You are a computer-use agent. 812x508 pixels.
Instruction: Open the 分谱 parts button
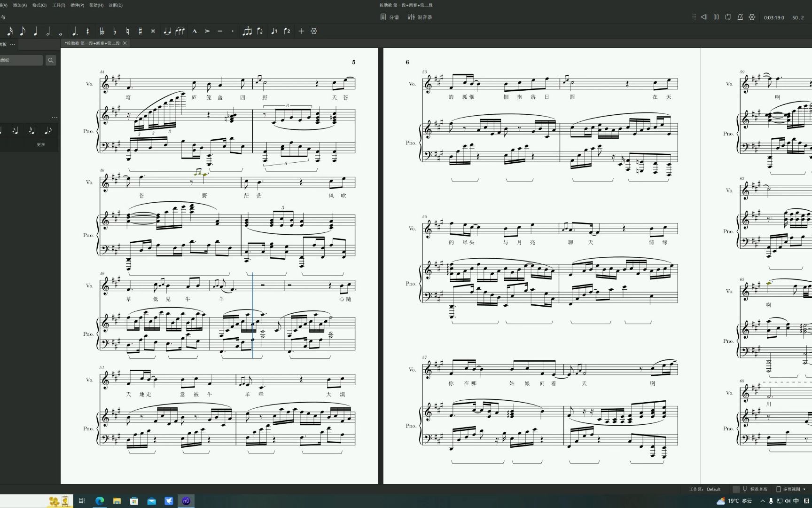tap(390, 17)
